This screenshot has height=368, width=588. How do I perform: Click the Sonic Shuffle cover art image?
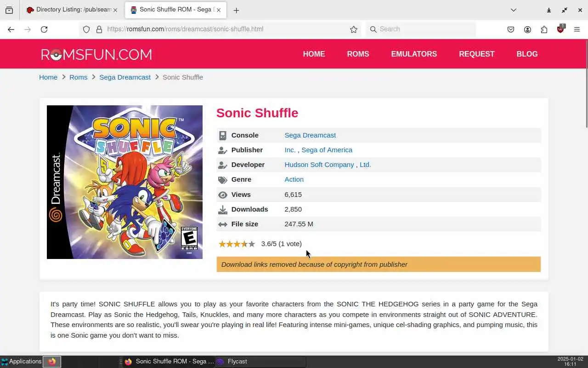(x=124, y=182)
